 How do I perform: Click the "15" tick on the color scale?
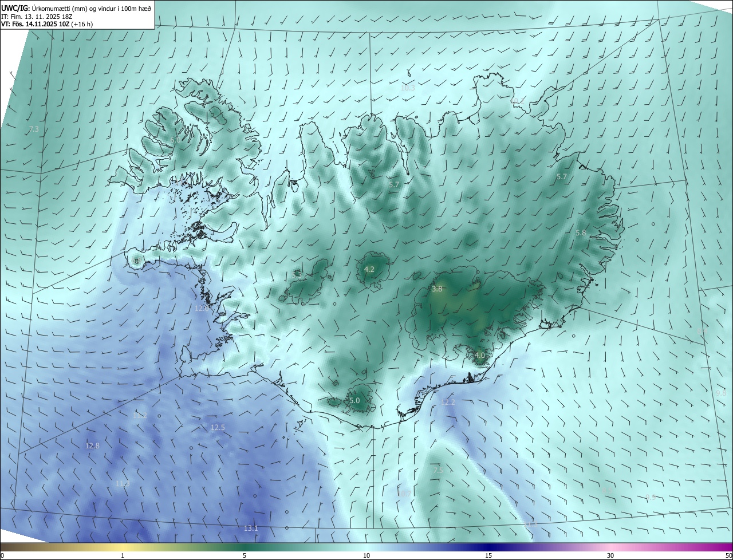point(488,555)
